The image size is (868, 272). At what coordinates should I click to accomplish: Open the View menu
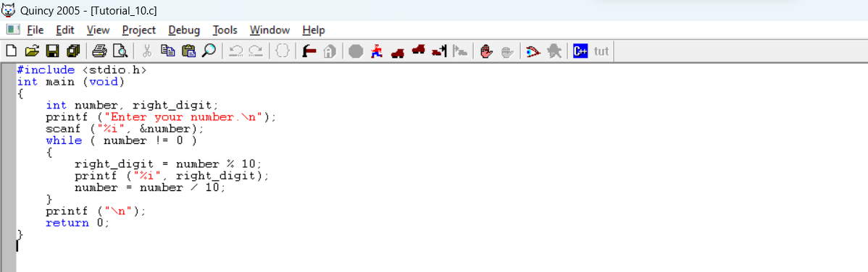pyautogui.click(x=98, y=30)
